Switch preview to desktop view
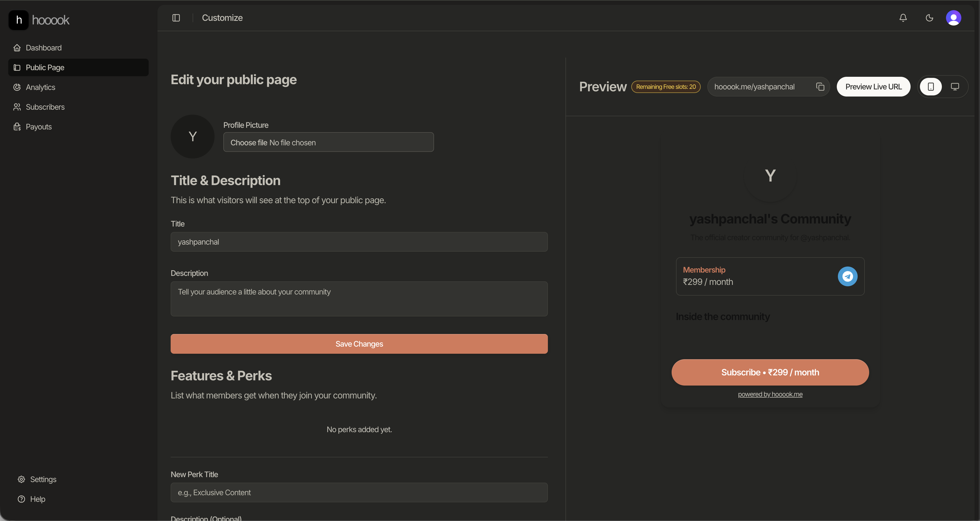This screenshot has width=980, height=521. (954, 87)
